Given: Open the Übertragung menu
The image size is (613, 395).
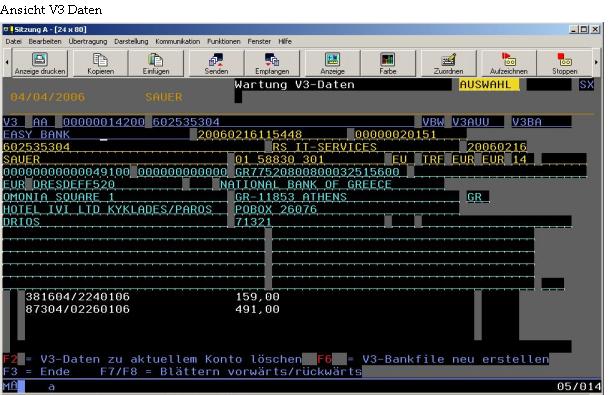Looking at the screenshot, I should click(88, 41).
